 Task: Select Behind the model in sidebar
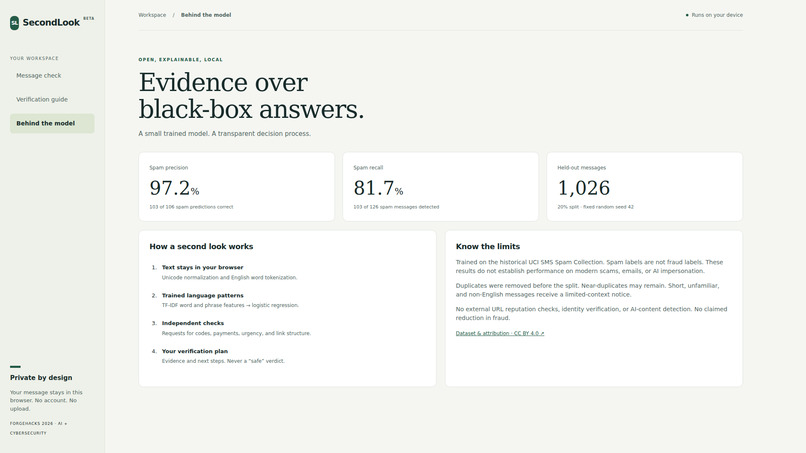tap(52, 123)
